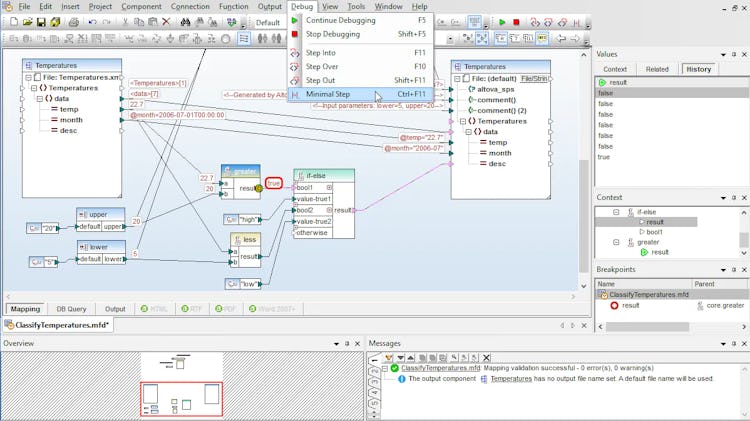Collapse source File: Temperatures.xml node
Screen dimensions: 750x421
(28, 78)
